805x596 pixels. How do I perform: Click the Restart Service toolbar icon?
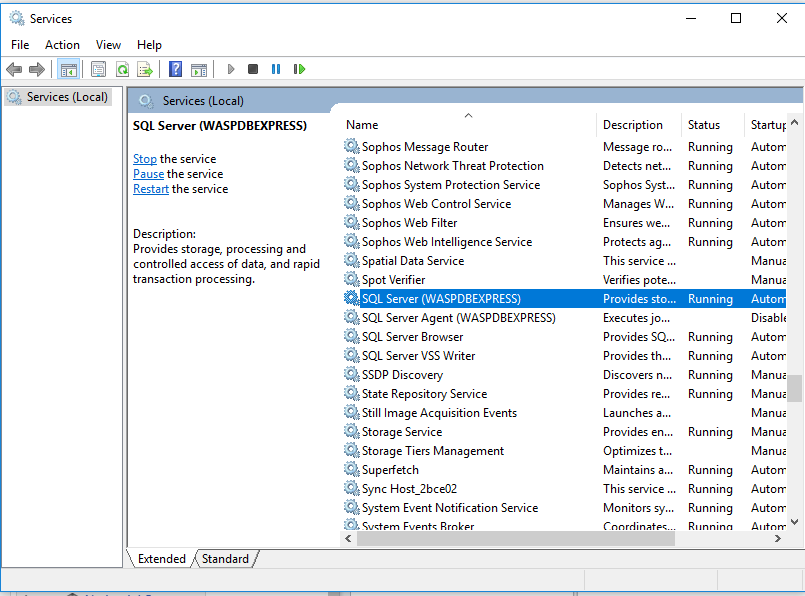[x=299, y=69]
